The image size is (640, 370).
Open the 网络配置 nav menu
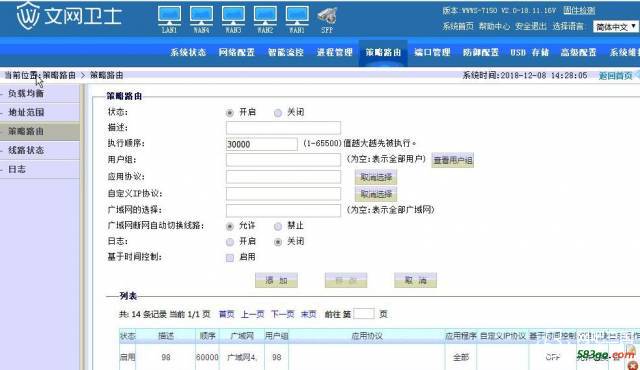(x=237, y=52)
